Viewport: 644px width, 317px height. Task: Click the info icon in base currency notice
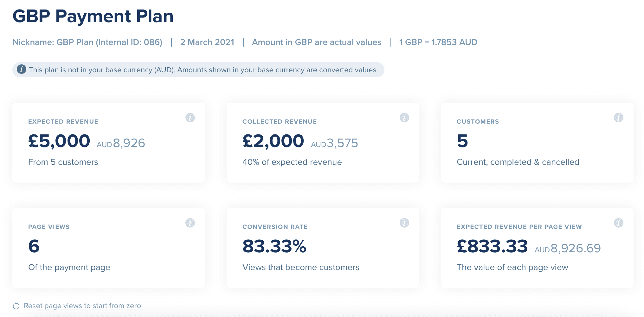[22, 69]
